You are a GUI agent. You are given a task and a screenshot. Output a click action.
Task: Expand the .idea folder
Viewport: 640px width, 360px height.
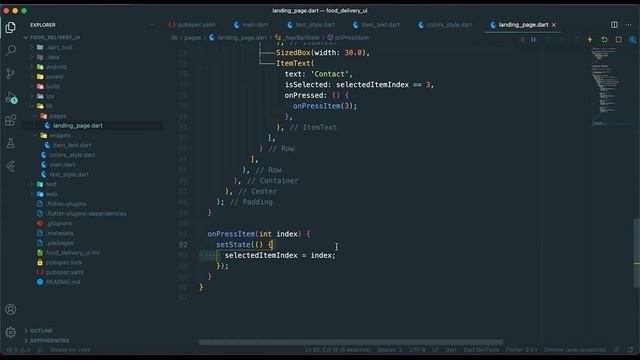(53, 57)
